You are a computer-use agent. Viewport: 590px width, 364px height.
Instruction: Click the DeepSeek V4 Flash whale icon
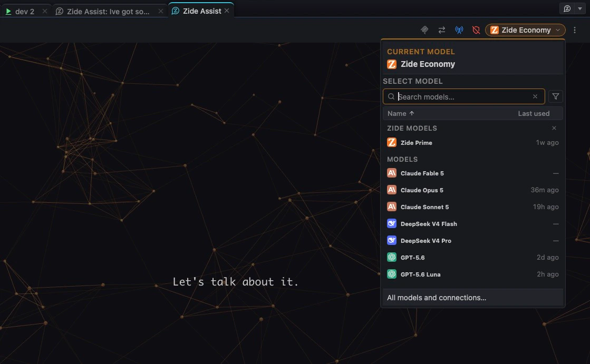click(x=392, y=224)
